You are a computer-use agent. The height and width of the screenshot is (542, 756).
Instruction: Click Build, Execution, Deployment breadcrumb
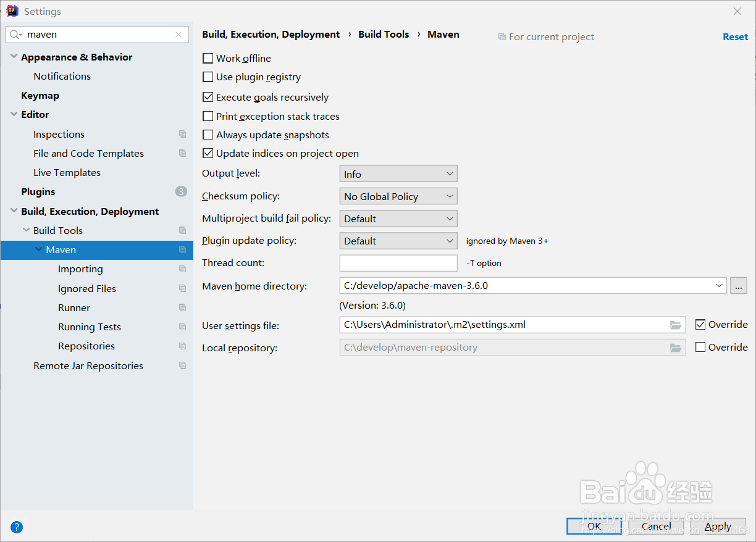[271, 35]
